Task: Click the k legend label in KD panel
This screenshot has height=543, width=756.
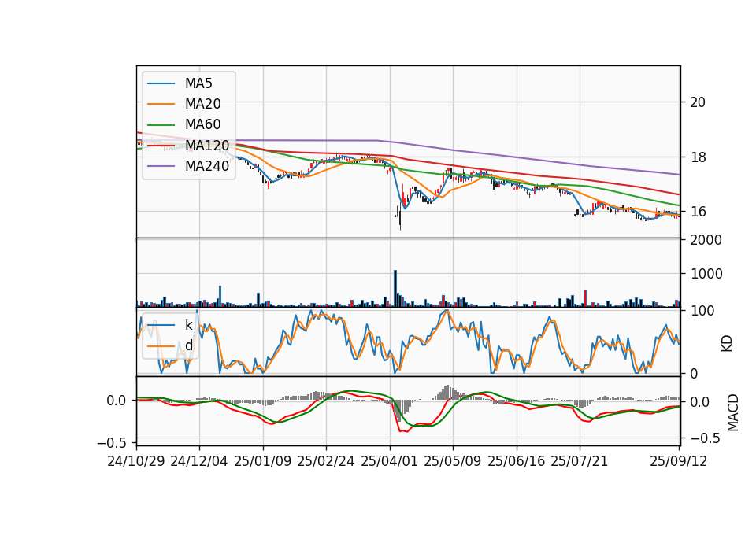Action: [x=188, y=325]
